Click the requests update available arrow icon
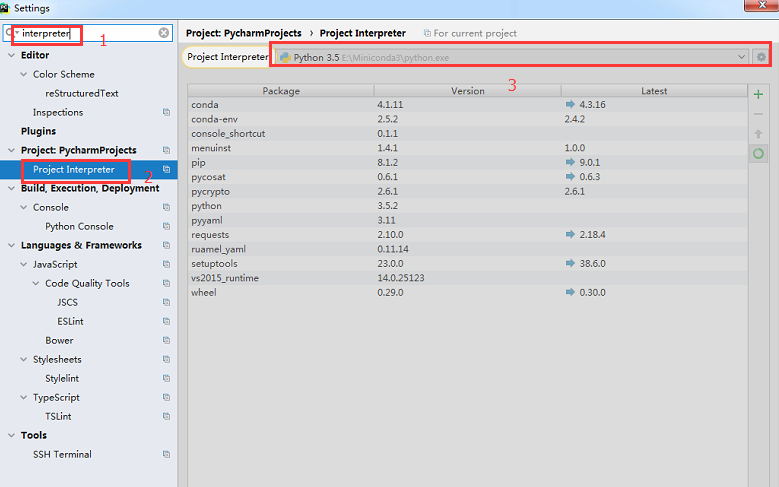Image resolution: width=779 pixels, height=487 pixels. (570, 234)
